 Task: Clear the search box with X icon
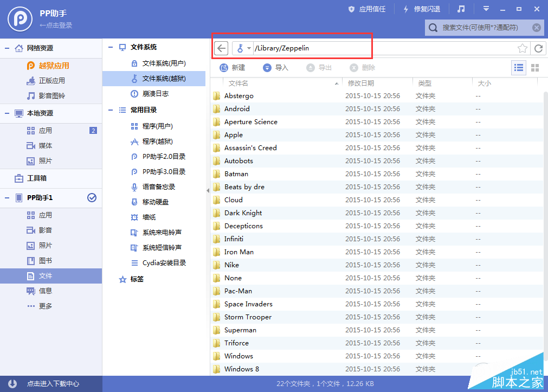537,28
